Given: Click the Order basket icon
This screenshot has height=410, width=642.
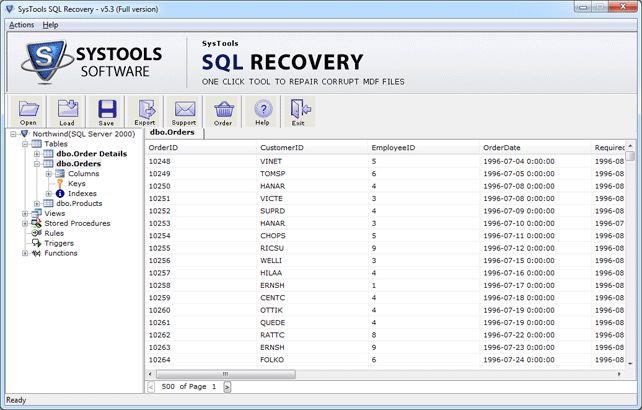Looking at the screenshot, I should (x=223, y=111).
